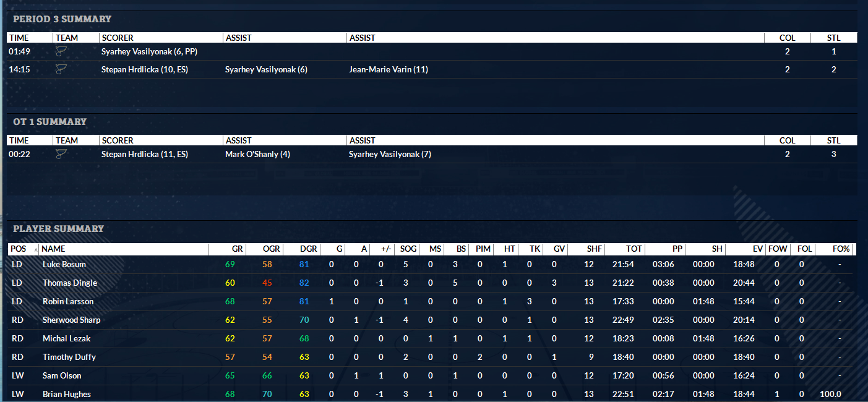Click the team logo in the 00:22 overtime goal row
Screen dimensions: 868x402
(x=61, y=154)
